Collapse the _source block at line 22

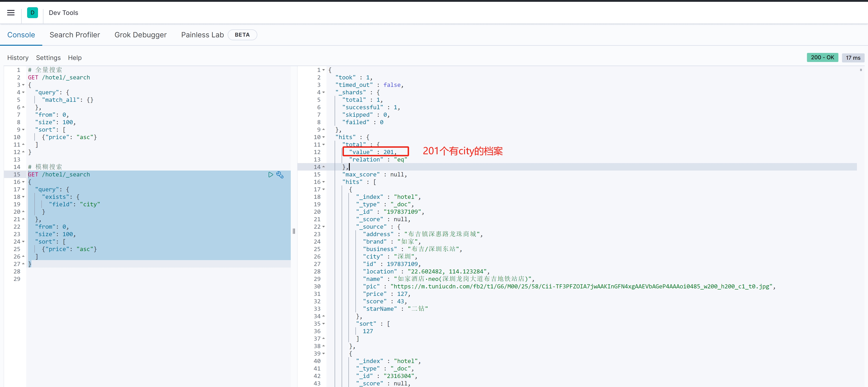[324, 227]
